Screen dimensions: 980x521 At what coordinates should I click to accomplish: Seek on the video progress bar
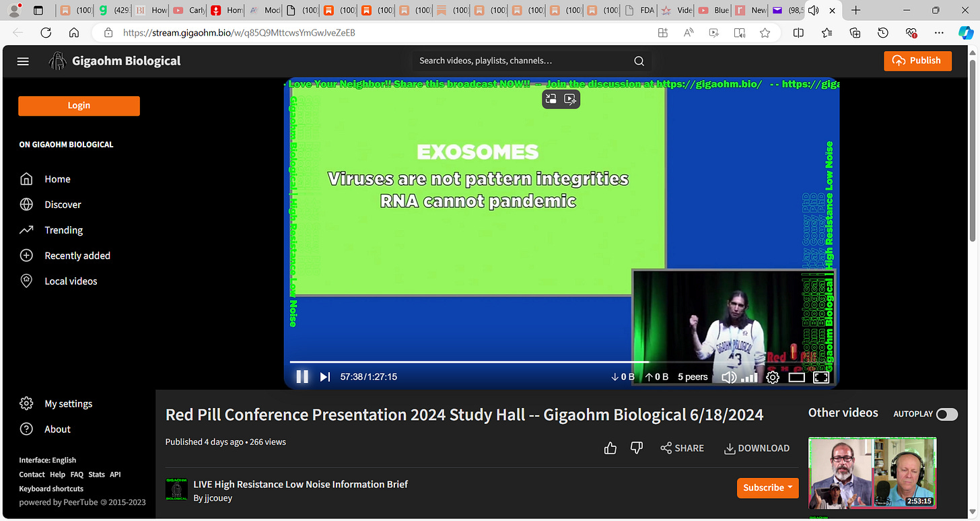pyautogui.click(x=561, y=362)
